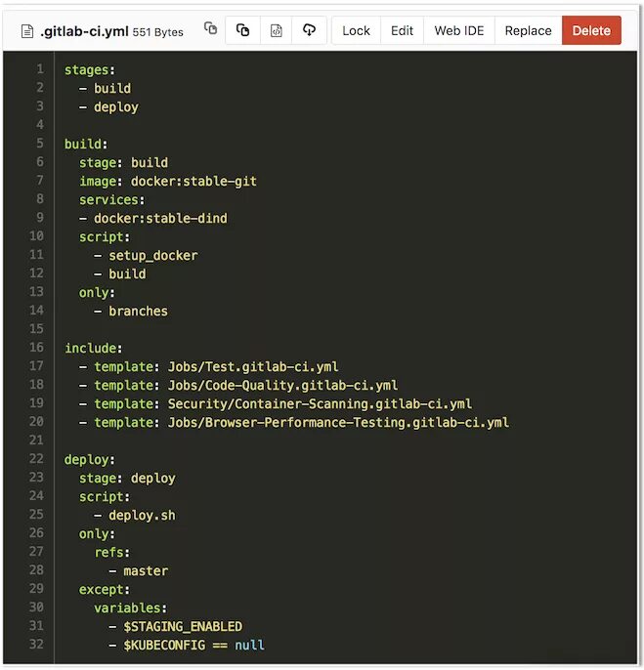Image resolution: width=644 pixels, height=670 pixels.
Task: Click 'deploy.sh' script entry
Action: tap(142, 516)
